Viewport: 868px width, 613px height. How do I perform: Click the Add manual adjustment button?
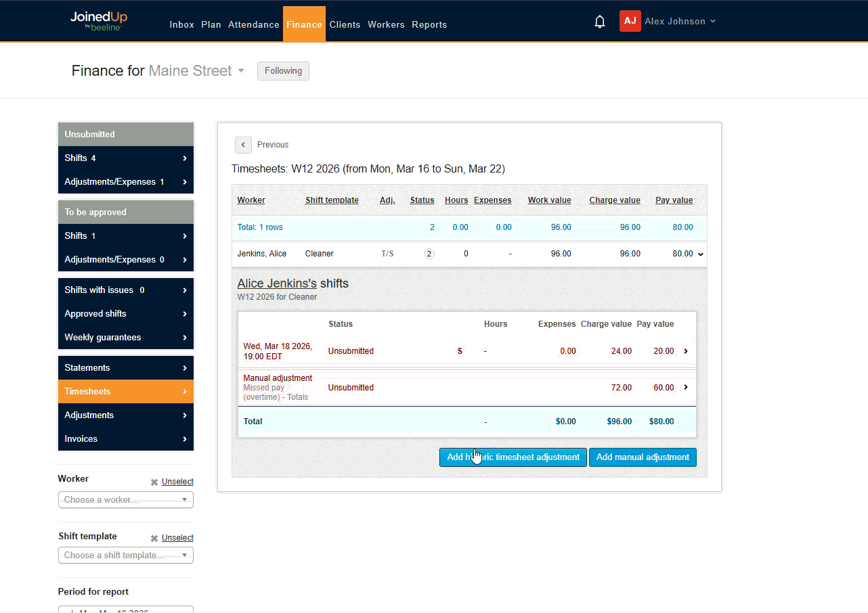(x=643, y=457)
